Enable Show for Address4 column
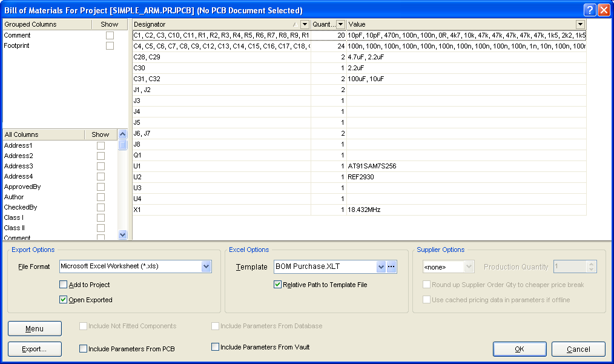The height and width of the screenshot is (364, 614). [x=101, y=176]
